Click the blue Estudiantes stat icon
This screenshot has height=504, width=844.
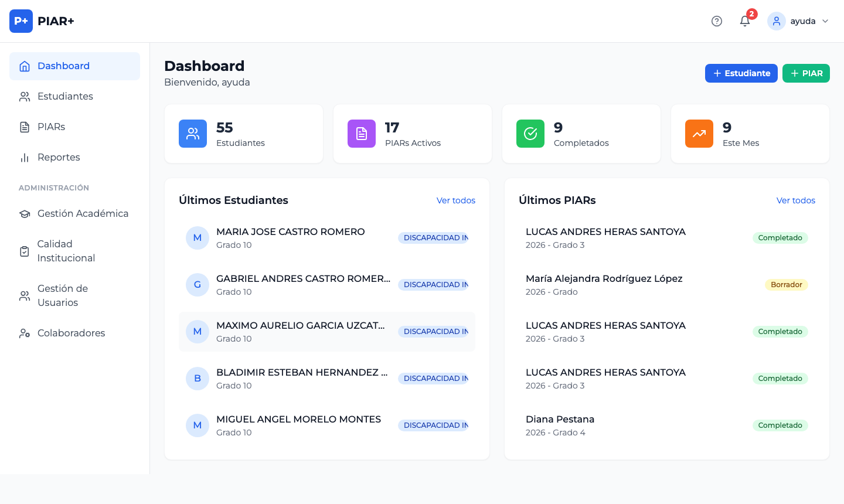coord(193,134)
